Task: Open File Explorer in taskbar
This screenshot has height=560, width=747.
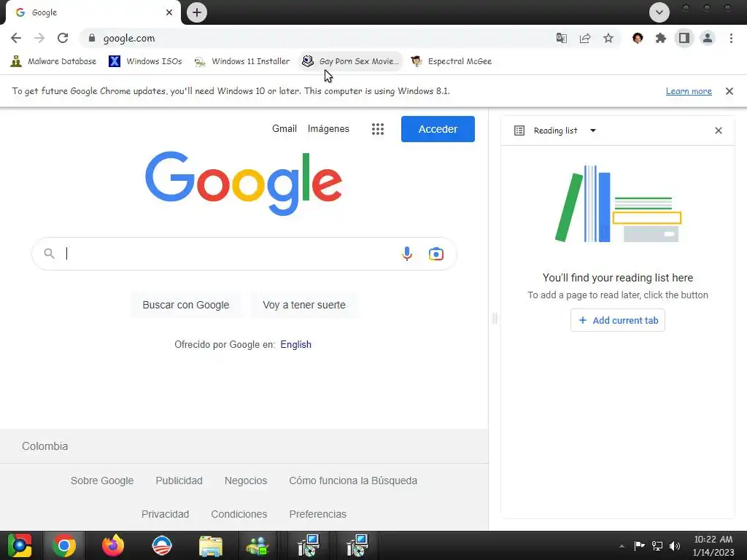Action: click(x=211, y=545)
